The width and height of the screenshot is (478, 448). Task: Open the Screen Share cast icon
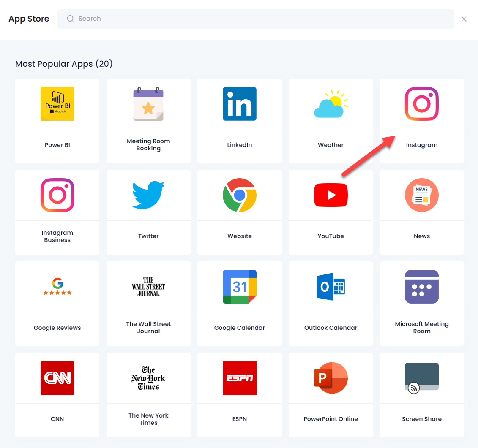(x=422, y=378)
